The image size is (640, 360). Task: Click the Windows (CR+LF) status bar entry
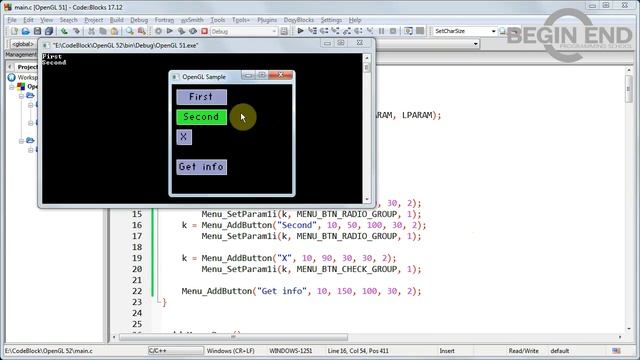(231, 351)
